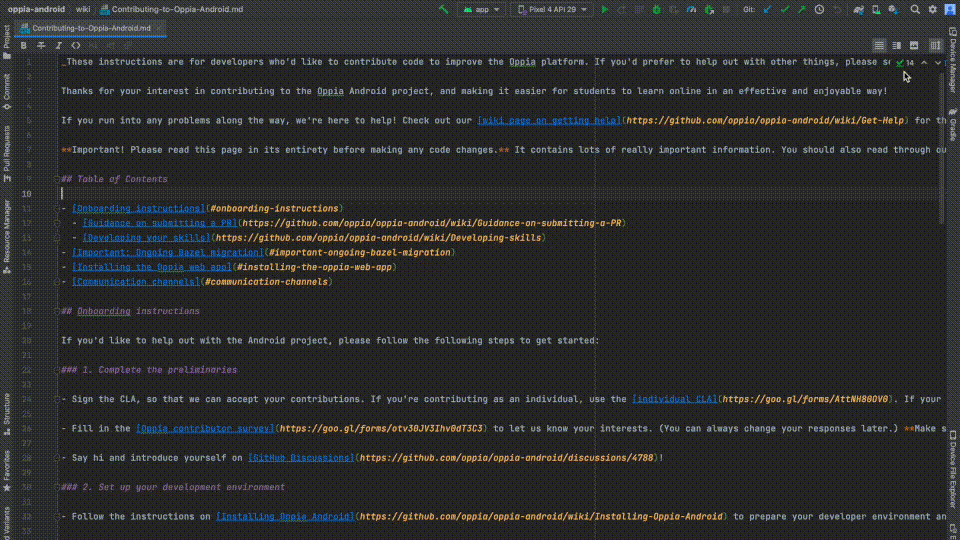Image resolution: width=960 pixels, height=540 pixels.
Task: Switch to editor and preview view
Action: click(x=896, y=45)
